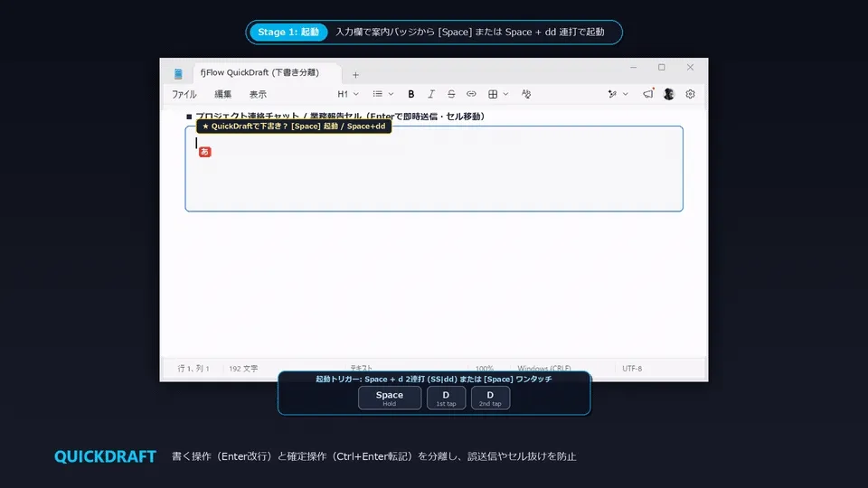Click the D 2nd tap key cap
The image size is (868, 488).
pyautogui.click(x=490, y=398)
